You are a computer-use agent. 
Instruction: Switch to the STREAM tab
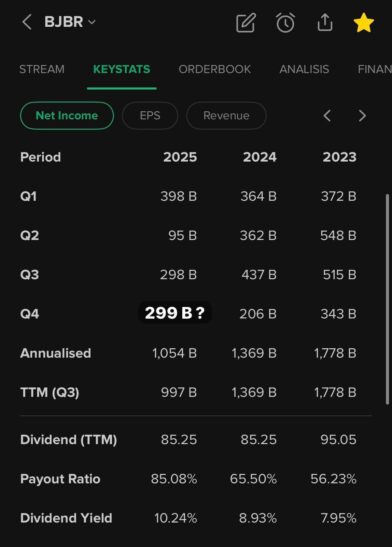tap(42, 69)
